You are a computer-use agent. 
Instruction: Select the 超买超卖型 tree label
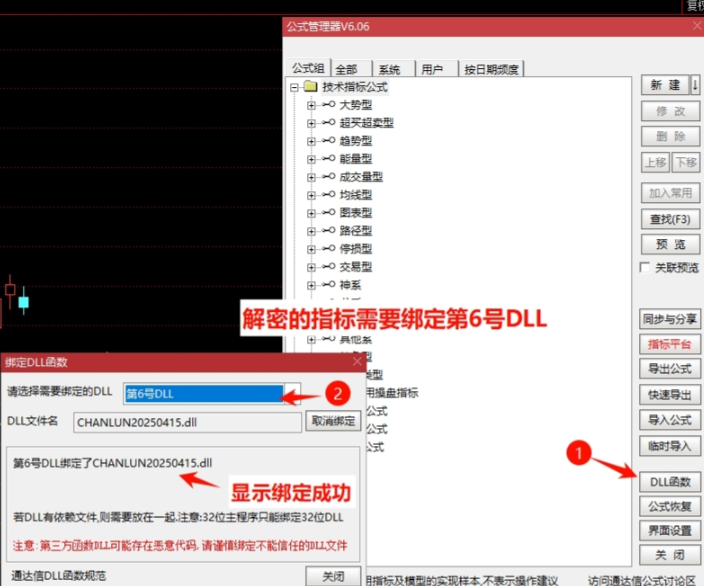click(x=366, y=123)
